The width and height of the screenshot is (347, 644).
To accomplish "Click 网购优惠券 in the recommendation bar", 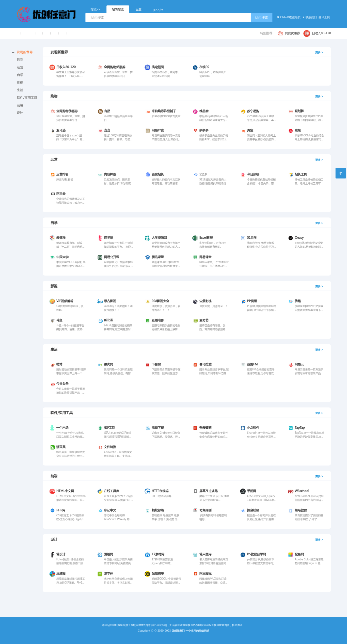I will (x=289, y=33).
